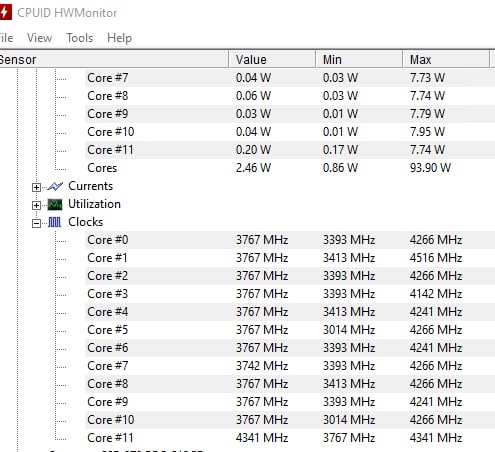Select Clocks row Core #3
This screenshot has width=495, height=452.
tap(290, 294)
